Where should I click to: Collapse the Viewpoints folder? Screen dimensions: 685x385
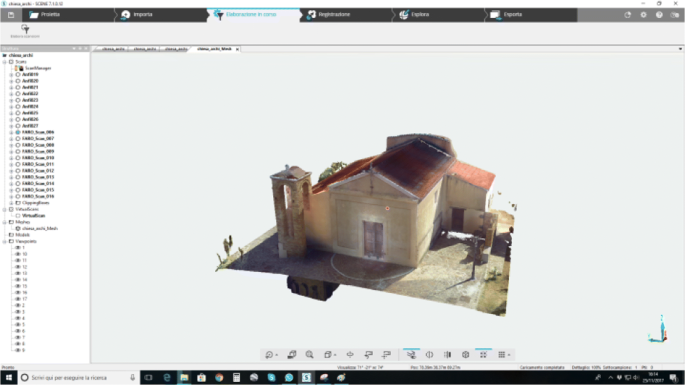(x=5, y=242)
